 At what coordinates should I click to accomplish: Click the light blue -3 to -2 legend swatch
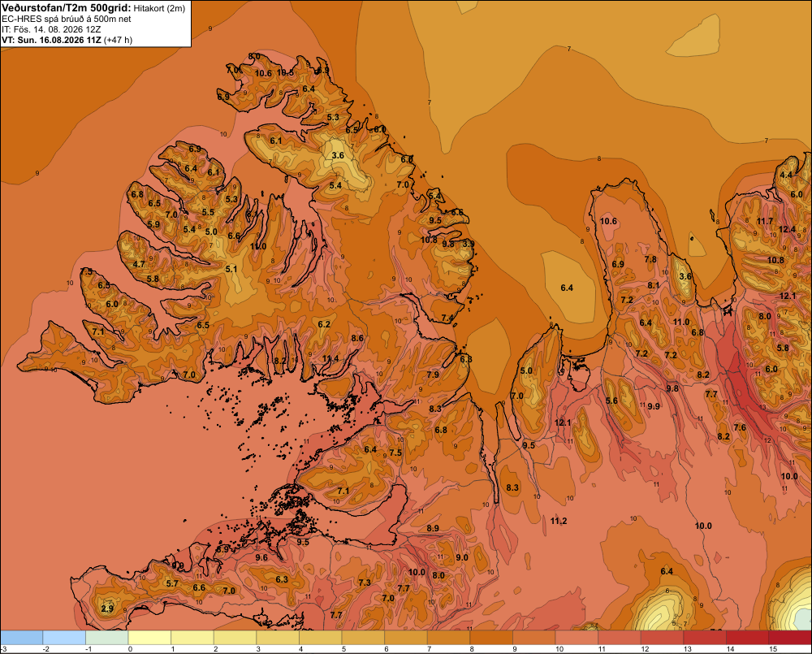(x=21, y=638)
